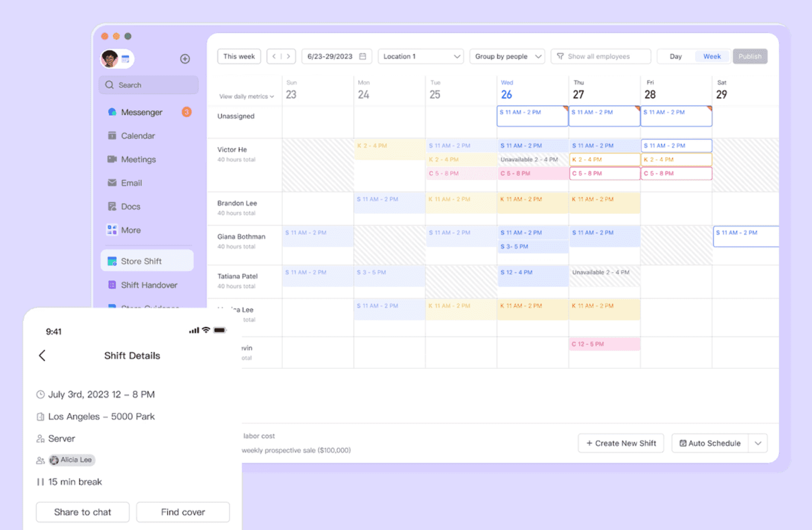
Task: Click the Publish button
Action: pos(750,56)
